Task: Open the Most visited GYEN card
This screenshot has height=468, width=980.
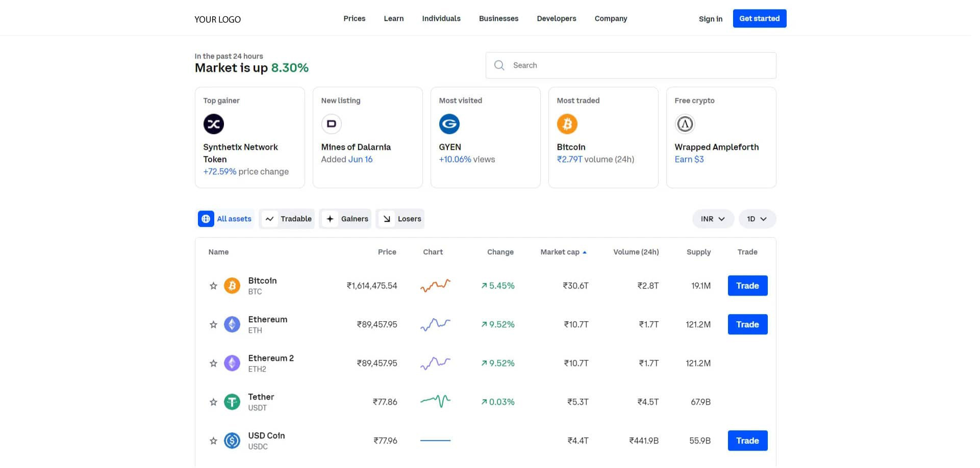Action: (x=485, y=137)
